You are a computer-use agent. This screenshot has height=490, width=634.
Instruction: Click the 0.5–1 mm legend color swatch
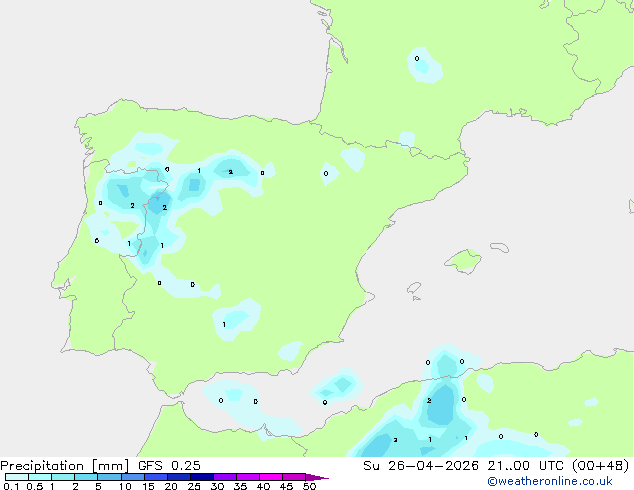[40, 477]
